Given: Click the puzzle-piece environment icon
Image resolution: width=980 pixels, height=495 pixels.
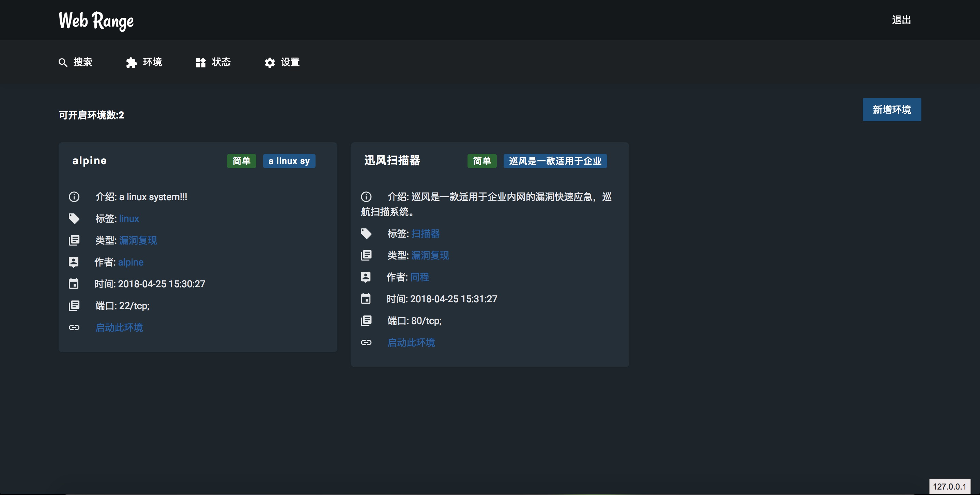Looking at the screenshot, I should point(131,62).
